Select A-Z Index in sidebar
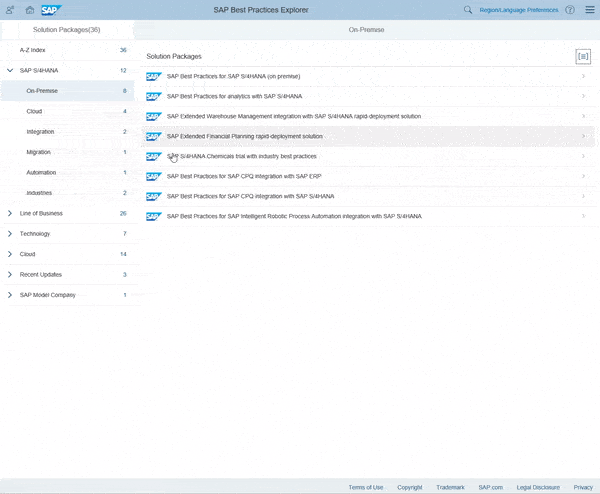600x494 pixels. (x=69, y=50)
